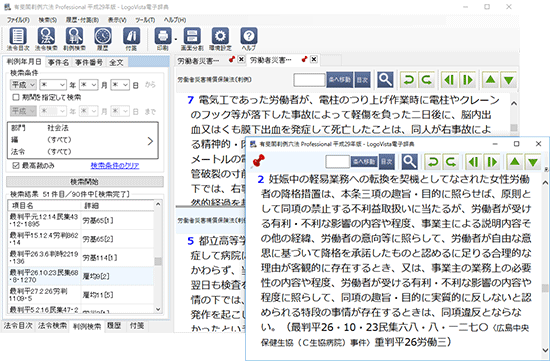Close the inactive 労働者災害 document tab

[241, 60]
